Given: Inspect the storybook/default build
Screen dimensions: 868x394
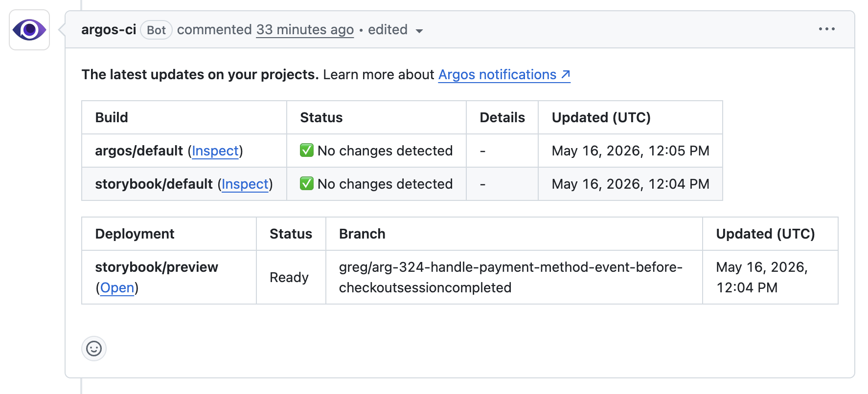Looking at the screenshot, I should tap(245, 184).
